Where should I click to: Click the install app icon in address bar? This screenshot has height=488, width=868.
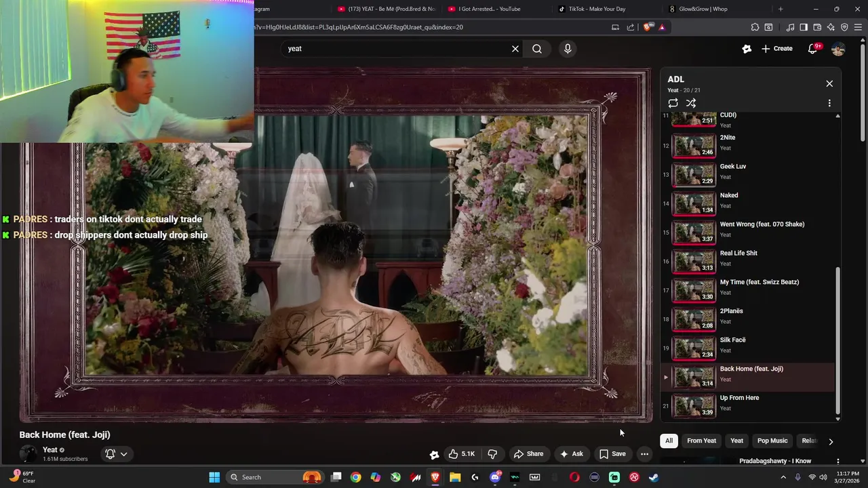tap(615, 27)
